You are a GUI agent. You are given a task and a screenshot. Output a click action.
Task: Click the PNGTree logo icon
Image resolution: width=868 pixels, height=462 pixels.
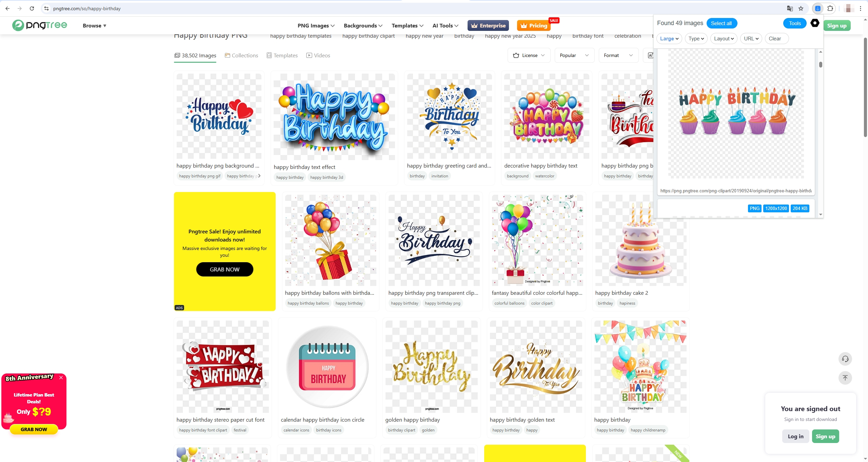pyautogui.click(x=17, y=25)
